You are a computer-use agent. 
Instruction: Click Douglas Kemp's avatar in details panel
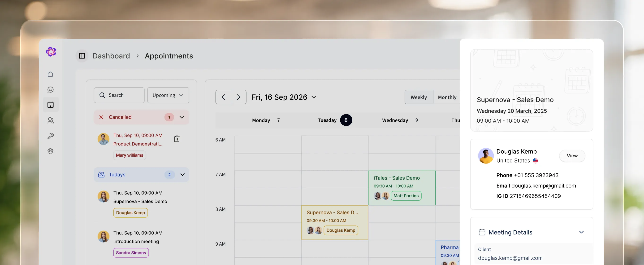[486, 156]
